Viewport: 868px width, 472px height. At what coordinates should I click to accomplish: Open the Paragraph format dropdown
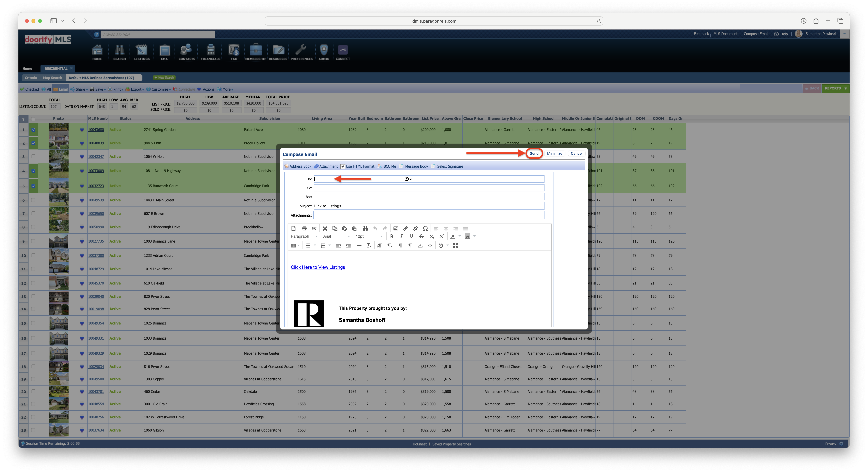[304, 236]
